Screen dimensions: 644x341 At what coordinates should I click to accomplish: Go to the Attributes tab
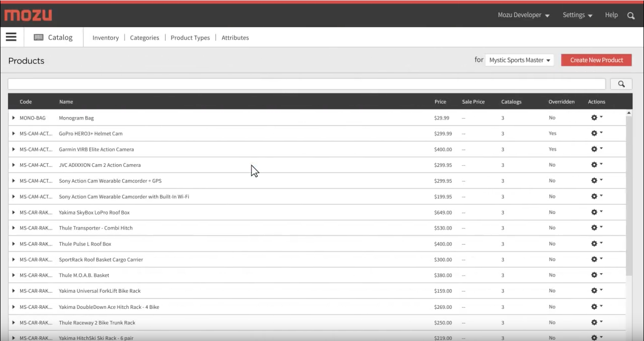pos(235,38)
